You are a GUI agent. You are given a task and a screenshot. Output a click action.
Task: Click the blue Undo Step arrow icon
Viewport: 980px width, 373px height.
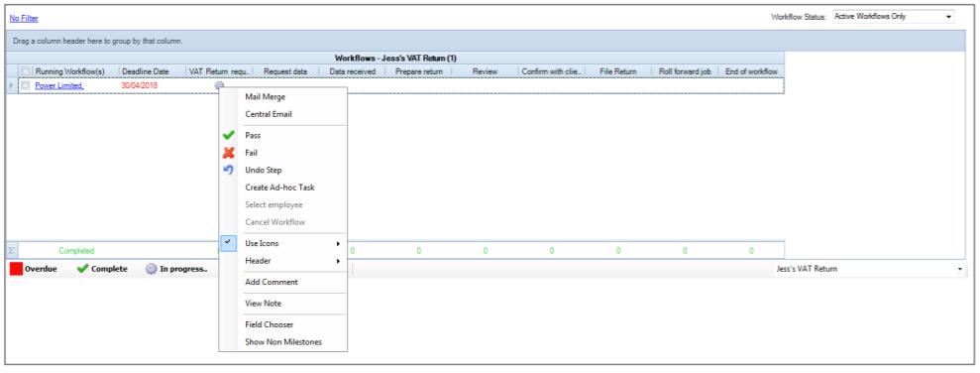(229, 171)
